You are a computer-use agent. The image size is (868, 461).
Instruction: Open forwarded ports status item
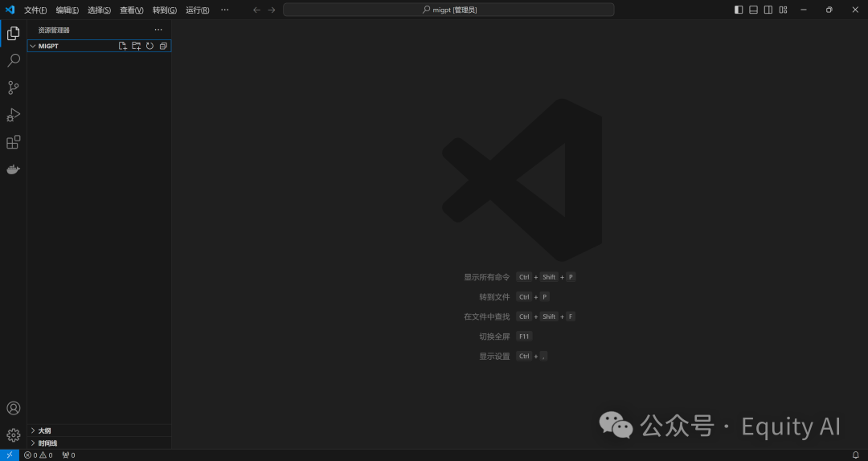pos(68,455)
